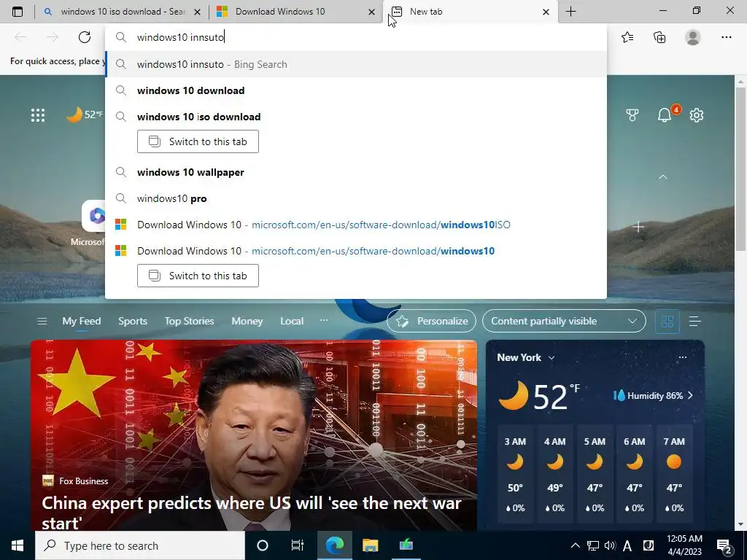747x560 pixels.
Task: Click Switch to this tab under Download Windows 10
Action: tap(198, 276)
